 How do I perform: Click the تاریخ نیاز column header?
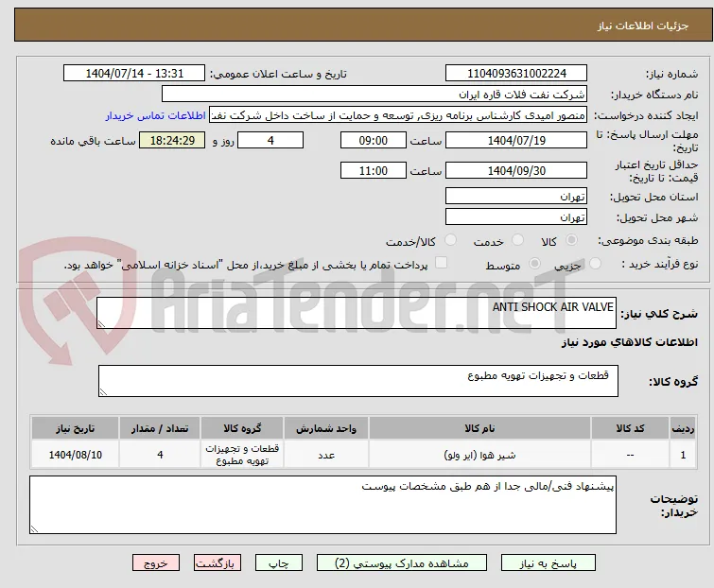coord(75,428)
